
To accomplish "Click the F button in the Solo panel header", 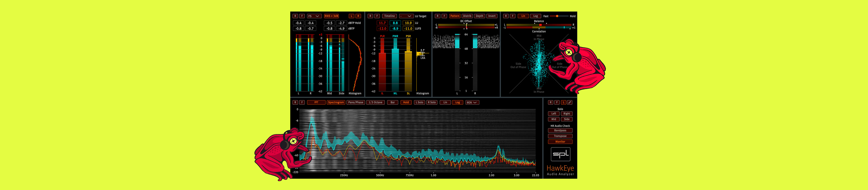I will click(557, 102).
